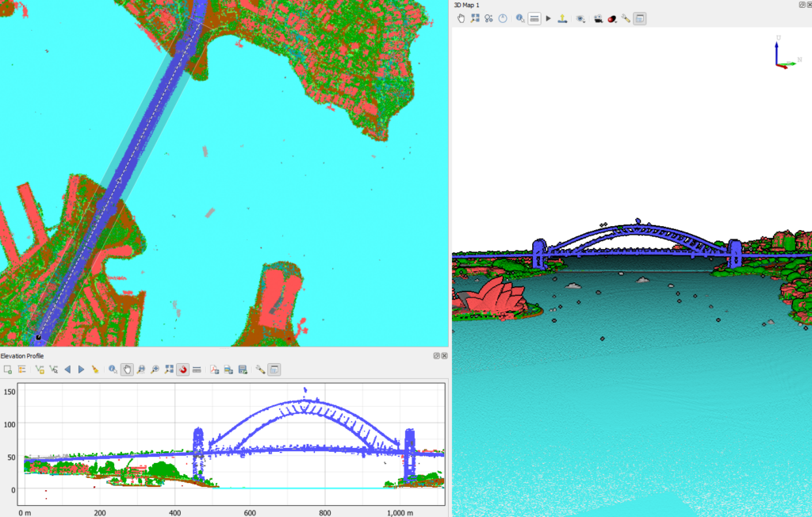Export elevation profile results with save icon
This screenshot has height=517, width=812.
point(243,370)
